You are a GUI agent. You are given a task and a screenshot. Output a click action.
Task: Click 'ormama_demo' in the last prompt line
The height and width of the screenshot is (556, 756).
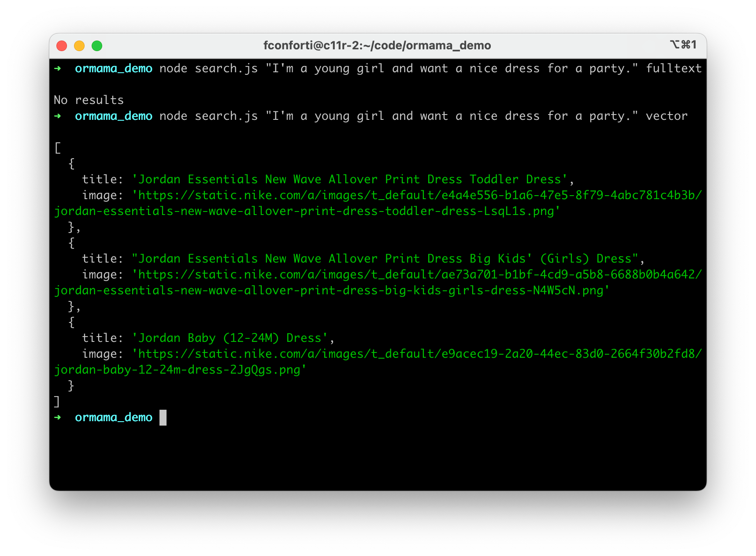(114, 417)
